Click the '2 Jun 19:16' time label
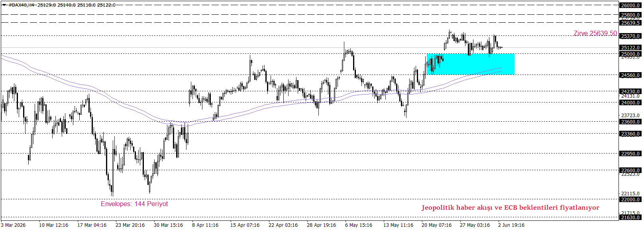Image resolution: width=644 pixels, height=230 pixels. point(511,225)
